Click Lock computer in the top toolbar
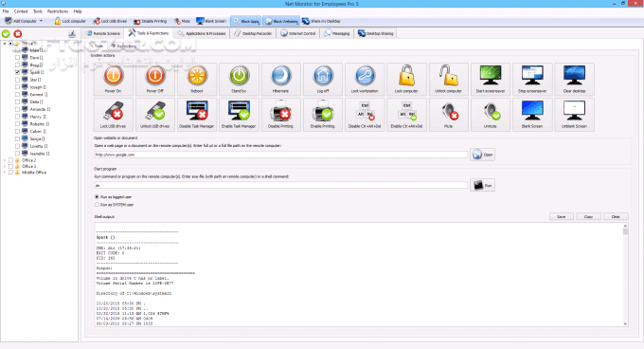The width and height of the screenshot is (644, 349). 70,21
